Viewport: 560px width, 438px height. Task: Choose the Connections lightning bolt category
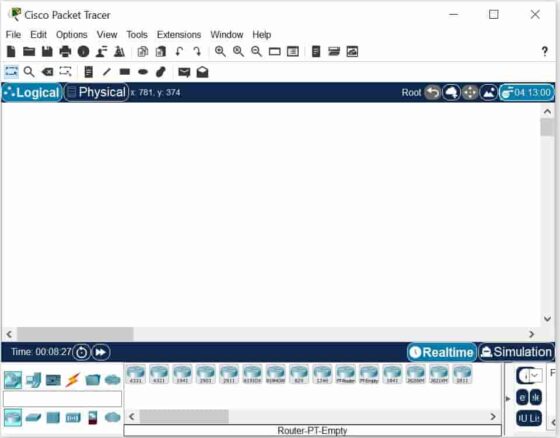pyautogui.click(x=72, y=380)
